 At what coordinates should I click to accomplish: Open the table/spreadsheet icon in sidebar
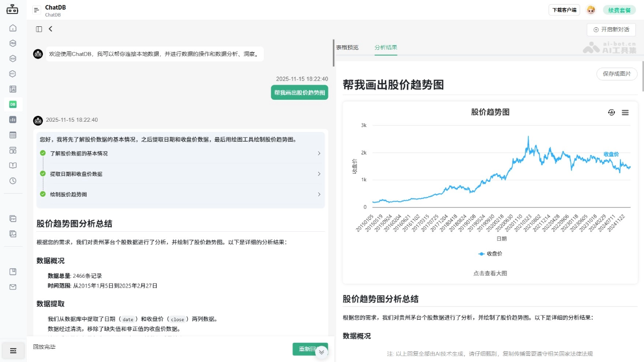12,135
